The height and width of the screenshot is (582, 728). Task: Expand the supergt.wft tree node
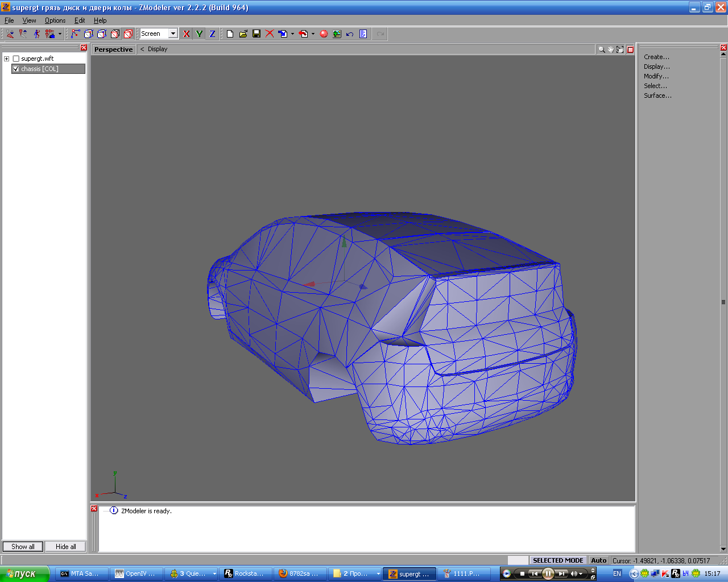[7, 59]
